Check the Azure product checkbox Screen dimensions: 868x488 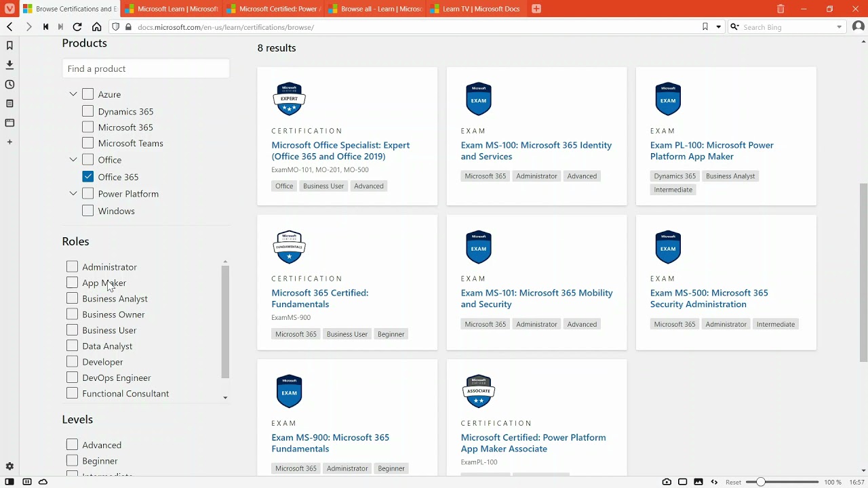point(88,94)
